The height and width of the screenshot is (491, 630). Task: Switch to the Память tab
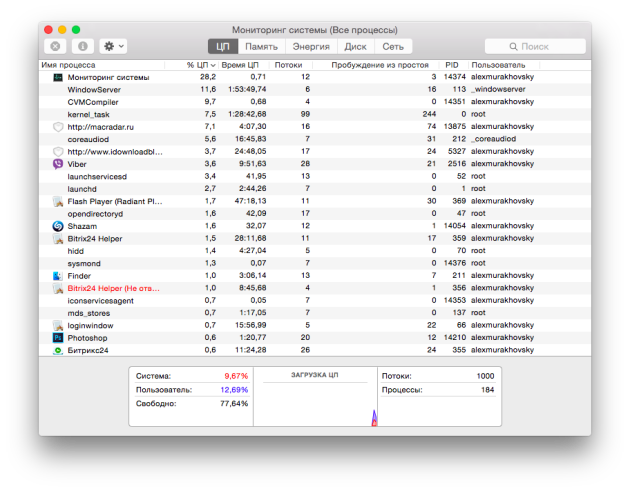pos(262,46)
